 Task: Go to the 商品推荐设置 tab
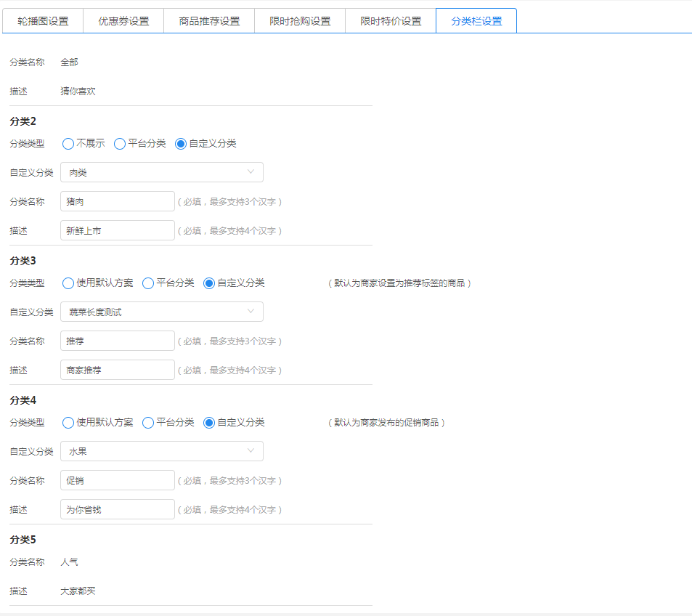click(x=209, y=21)
